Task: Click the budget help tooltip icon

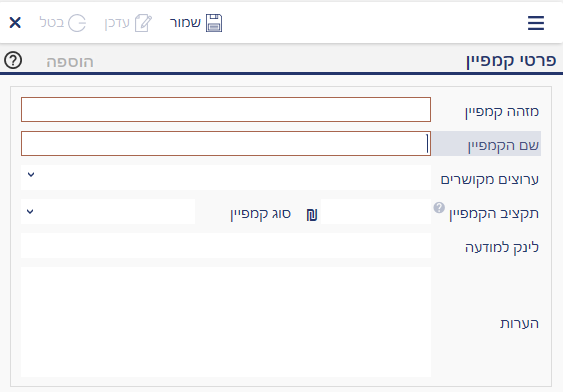Action: click(x=439, y=207)
